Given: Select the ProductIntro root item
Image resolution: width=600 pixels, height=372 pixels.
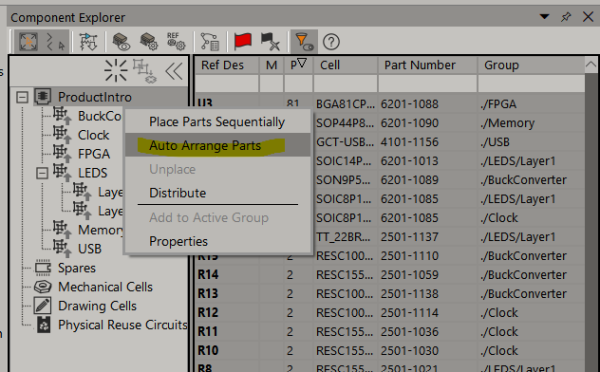Looking at the screenshot, I should click(x=95, y=97).
